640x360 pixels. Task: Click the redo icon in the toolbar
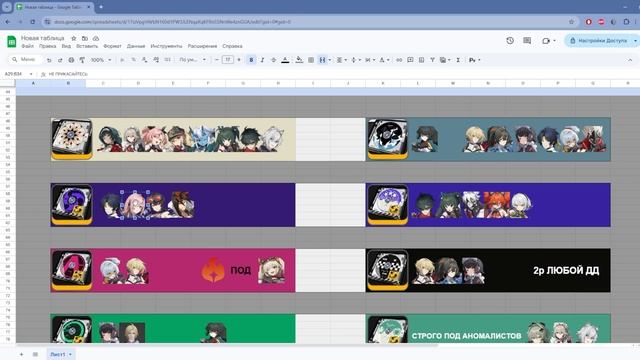60,60
